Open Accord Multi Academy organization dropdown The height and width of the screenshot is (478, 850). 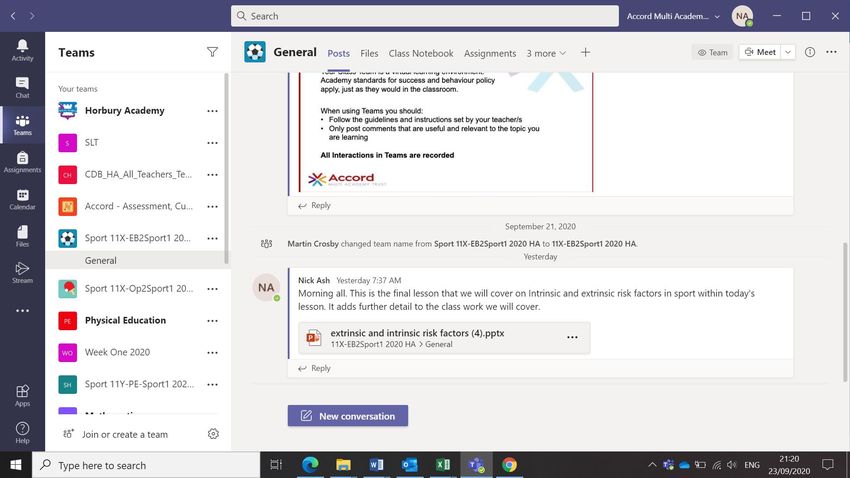point(673,16)
